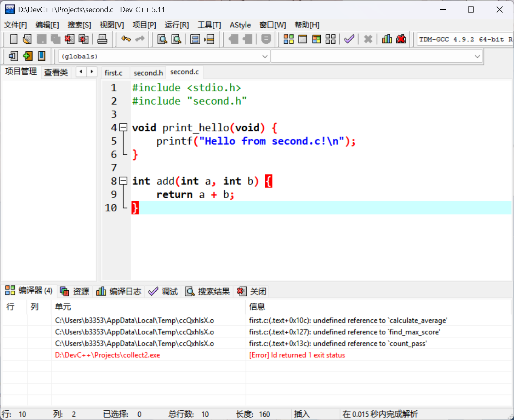Viewport: 514px width, 420px height.
Task: Switch to the 调试 bottom tab
Action: click(163, 291)
